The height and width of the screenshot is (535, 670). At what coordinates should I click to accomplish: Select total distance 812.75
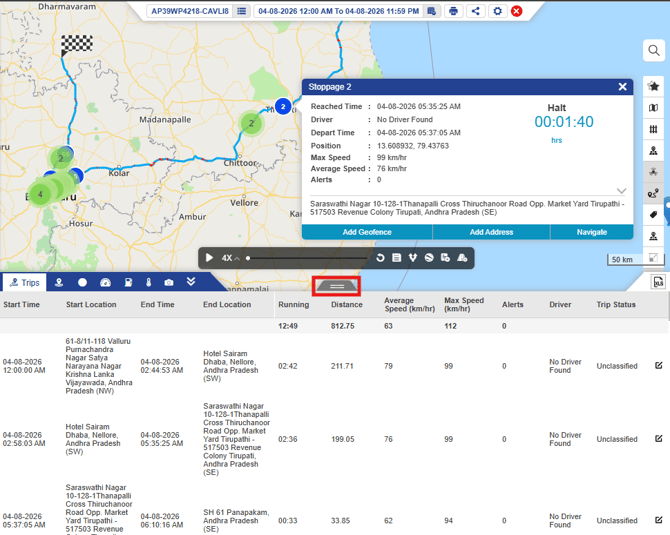pos(342,326)
